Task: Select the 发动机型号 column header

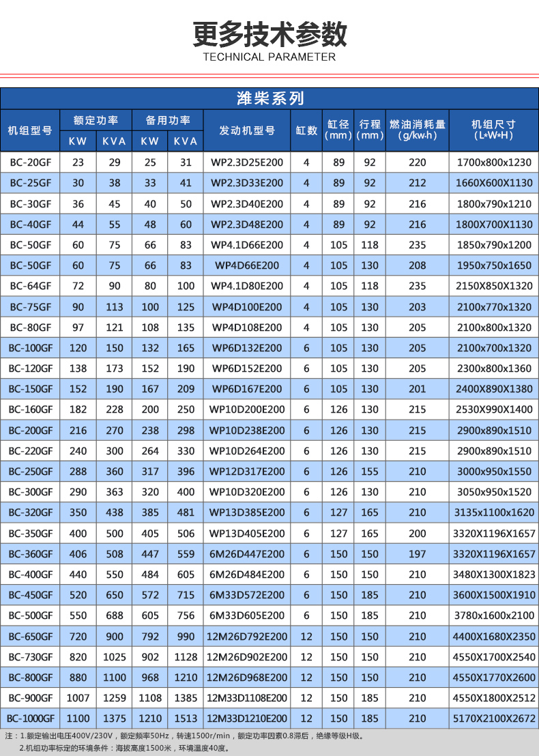Action: coord(247,130)
